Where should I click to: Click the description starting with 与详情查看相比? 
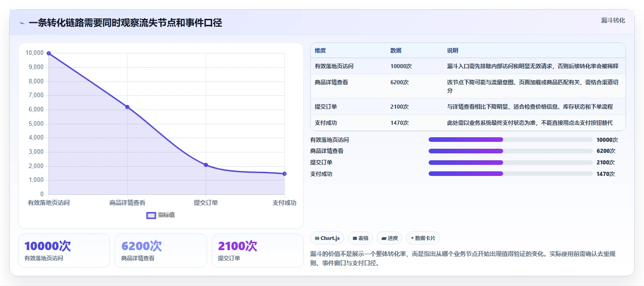click(530, 107)
